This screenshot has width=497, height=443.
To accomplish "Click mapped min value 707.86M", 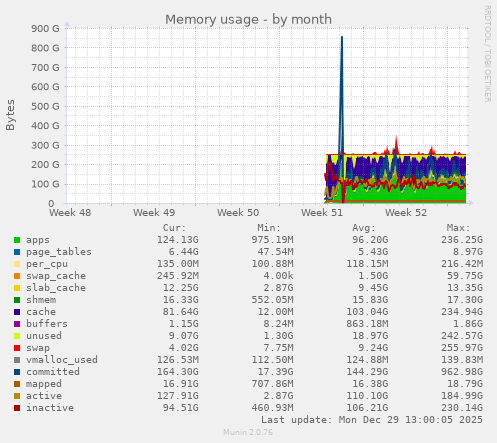I will pyautogui.click(x=272, y=384).
